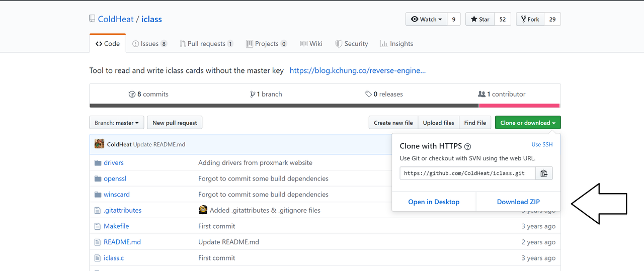The image size is (644, 271).
Task: Click the New pull request button
Action: click(175, 123)
